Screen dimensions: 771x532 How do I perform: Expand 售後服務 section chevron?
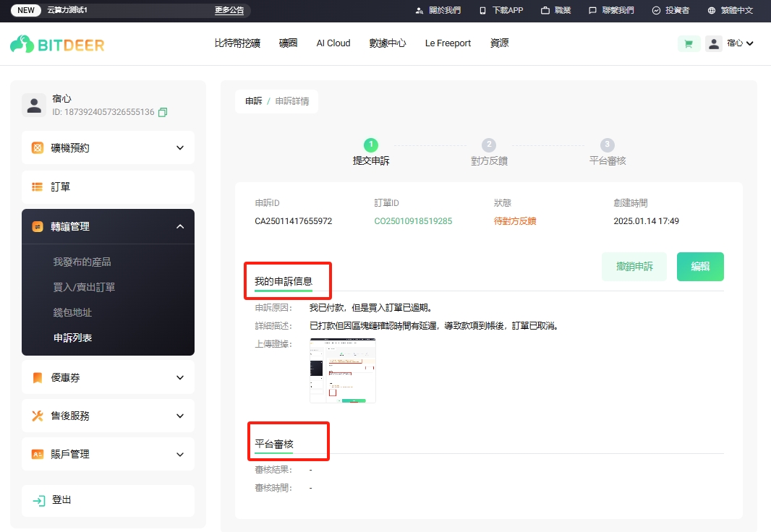pyautogui.click(x=180, y=416)
